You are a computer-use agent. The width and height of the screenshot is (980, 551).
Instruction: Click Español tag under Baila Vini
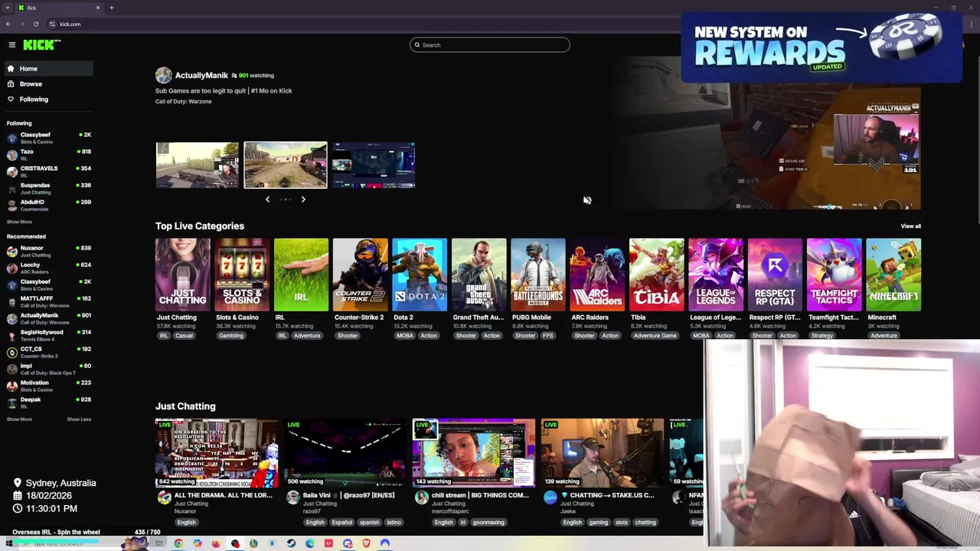342,523
